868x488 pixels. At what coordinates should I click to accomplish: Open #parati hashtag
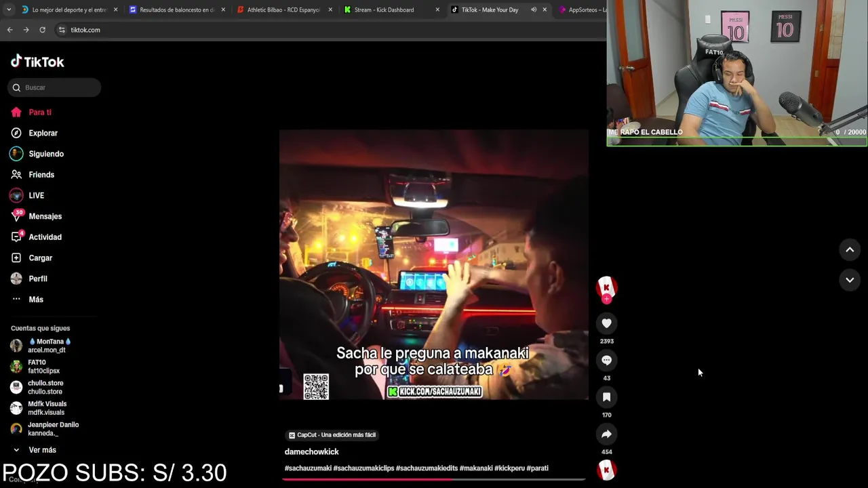(537, 468)
